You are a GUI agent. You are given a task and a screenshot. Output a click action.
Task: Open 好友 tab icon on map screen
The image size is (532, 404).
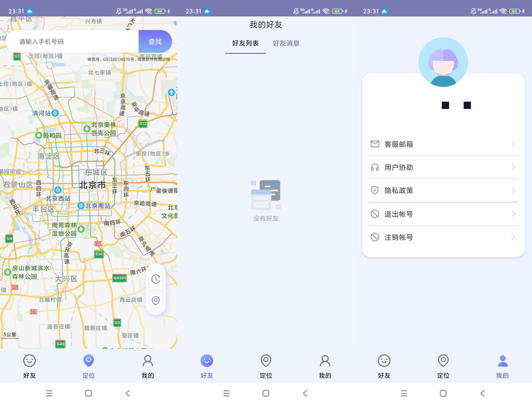(30, 361)
